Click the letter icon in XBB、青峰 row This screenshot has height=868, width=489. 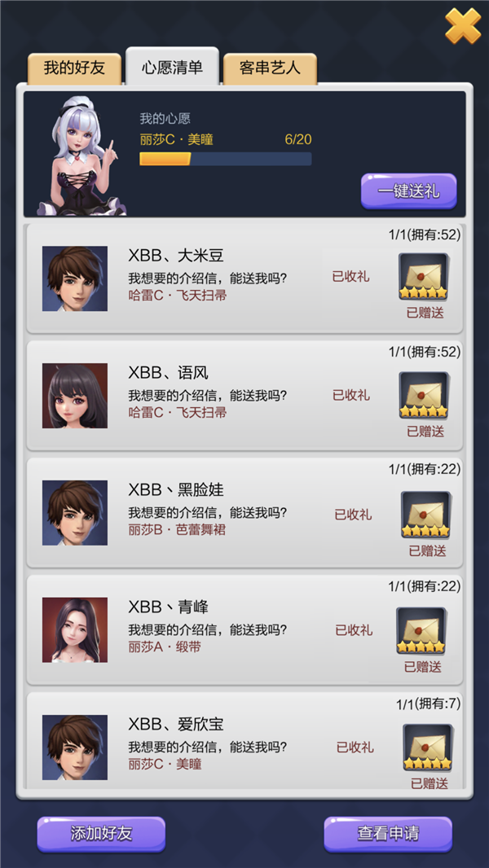(421, 630)
